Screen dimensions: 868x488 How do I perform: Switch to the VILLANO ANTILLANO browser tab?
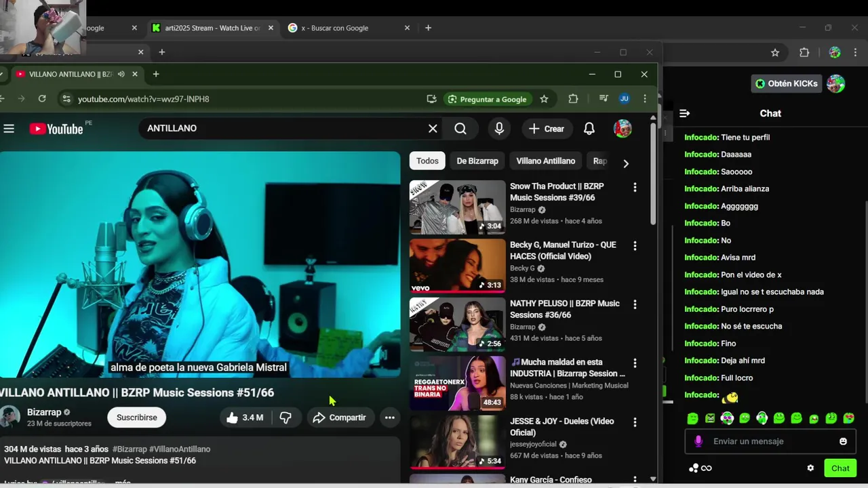pyautogui.click(x=71, y=74)
